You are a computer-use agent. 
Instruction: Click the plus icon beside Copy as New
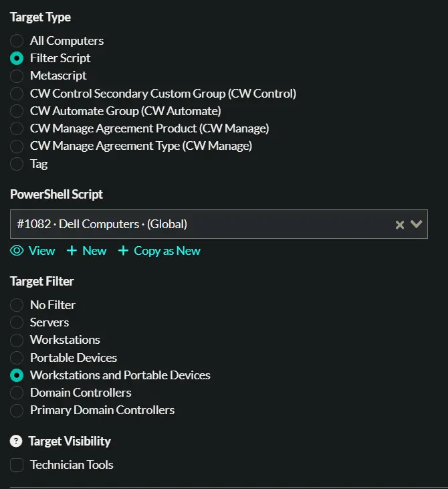click(x=123, y=251)
